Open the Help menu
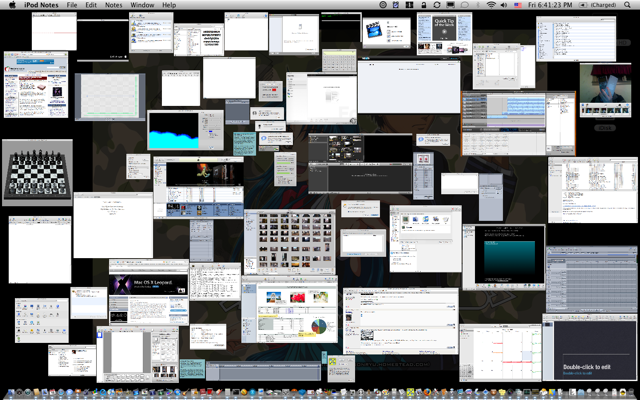The width and height of the screenshot is (640, 400). [x=169, y=5]
